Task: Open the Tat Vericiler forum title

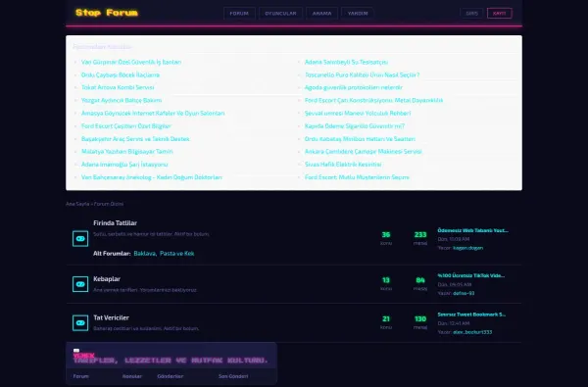Action: 111,317
